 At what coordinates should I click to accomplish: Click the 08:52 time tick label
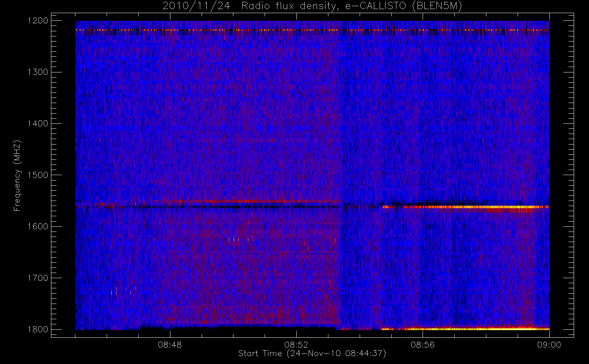click(296, 345)
